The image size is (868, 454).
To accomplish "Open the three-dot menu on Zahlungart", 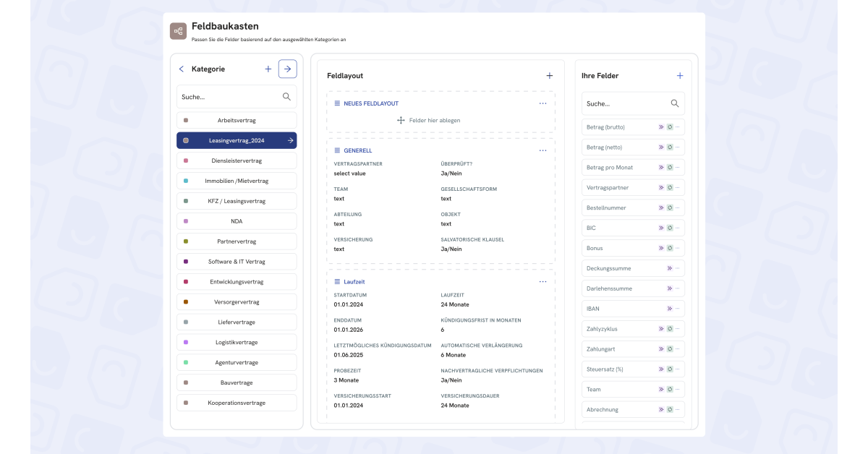I will tap(678, 349).
